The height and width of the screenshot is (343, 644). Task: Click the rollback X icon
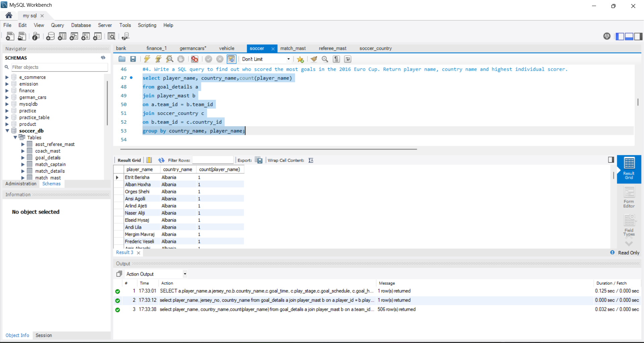[220, 59]
